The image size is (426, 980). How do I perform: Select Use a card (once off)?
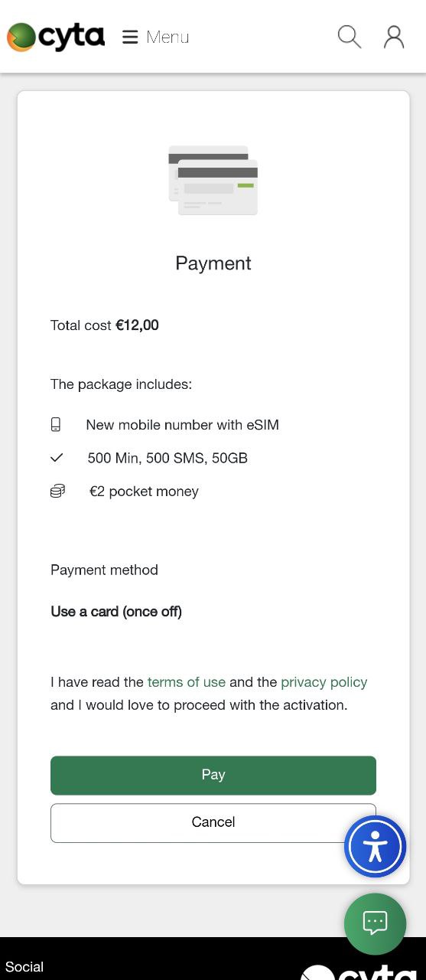(116, 612)
